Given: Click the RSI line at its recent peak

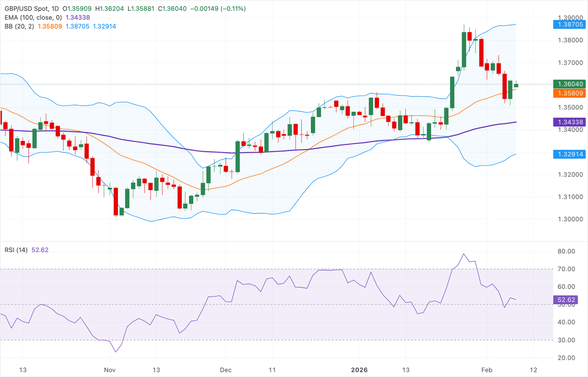Looking at the screenshot, I should click(x=464, y=254).
